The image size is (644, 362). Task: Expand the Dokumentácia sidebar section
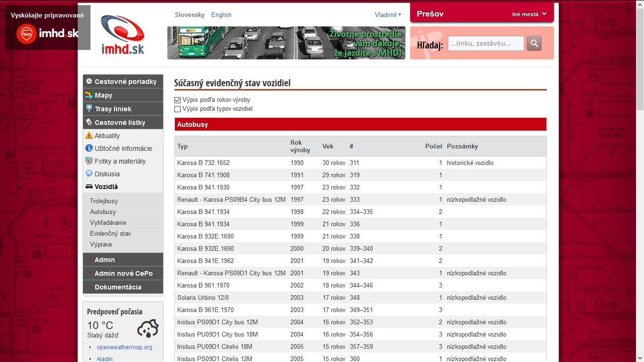[118, 287]
